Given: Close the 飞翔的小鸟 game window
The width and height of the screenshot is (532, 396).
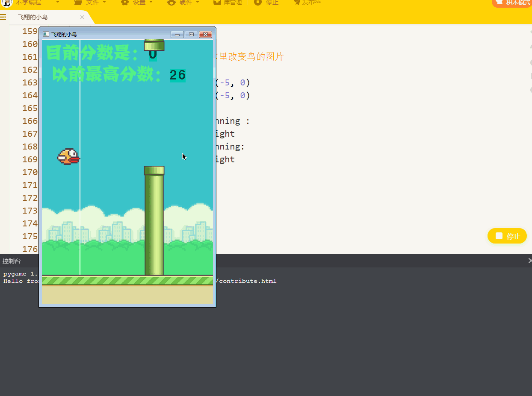Looking at the screenshot, I should [206, 35].
